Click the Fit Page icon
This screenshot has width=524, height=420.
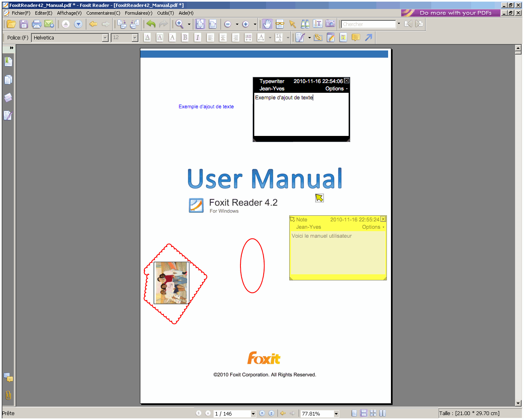click(200, 24)
